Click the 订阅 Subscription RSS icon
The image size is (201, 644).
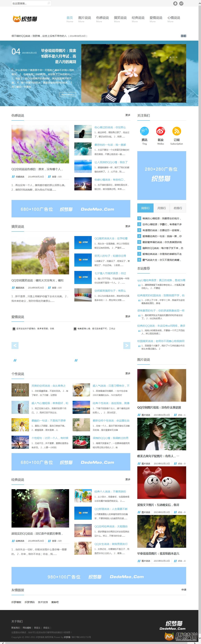pyautogui.click(x=177, y=131)
